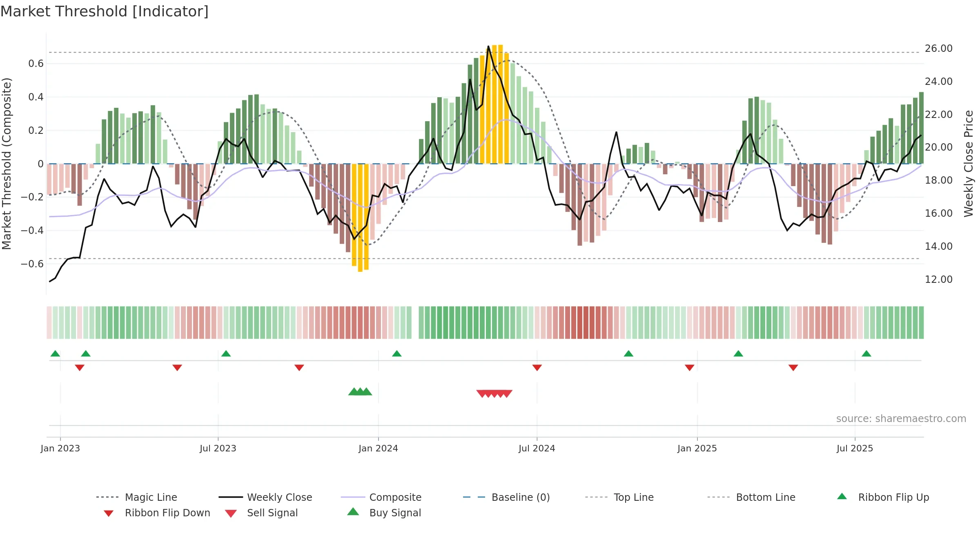Click the first ribbon flip up marker at Jan 2023

tap(55, 353)
